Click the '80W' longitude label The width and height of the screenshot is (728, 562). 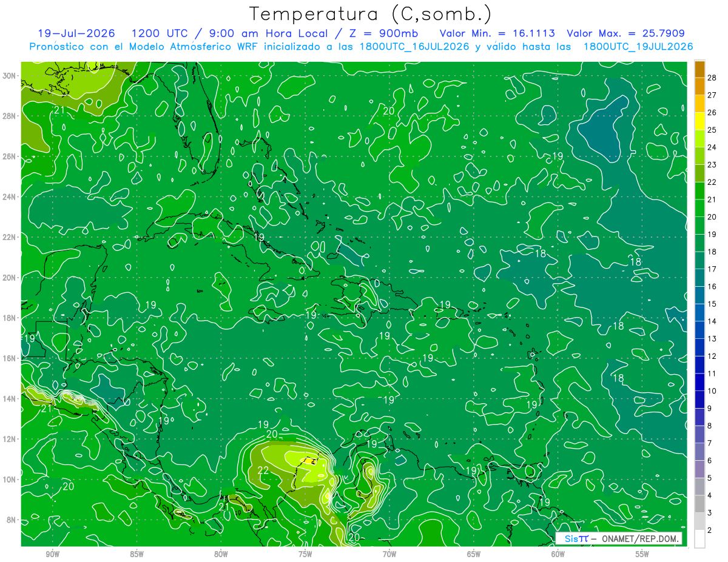(x=221, y=554)
